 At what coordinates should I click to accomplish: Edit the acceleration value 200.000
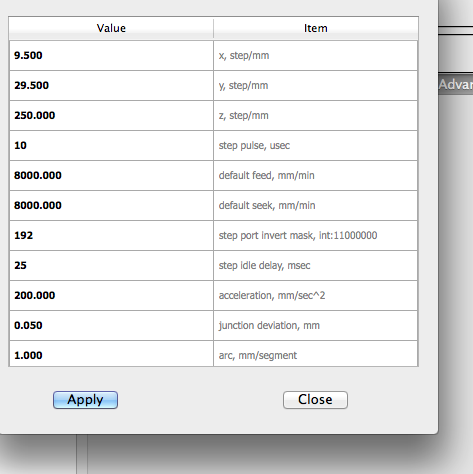pos(111,296)
